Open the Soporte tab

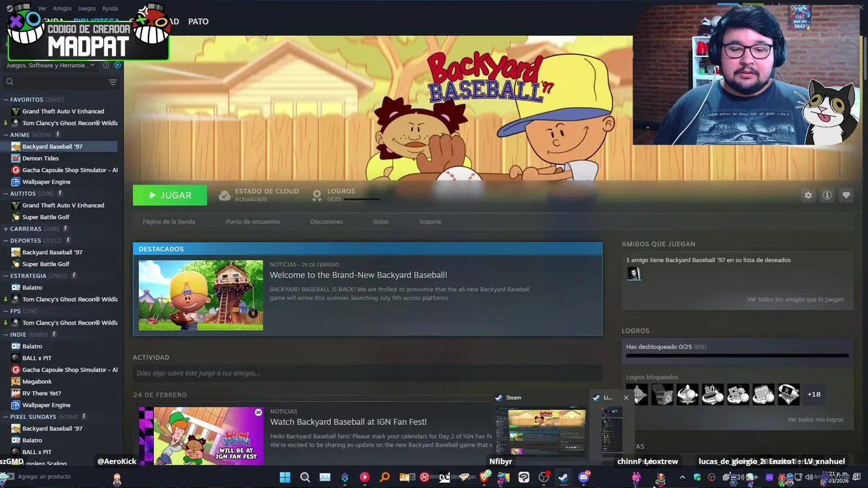[x=430, y=222]
